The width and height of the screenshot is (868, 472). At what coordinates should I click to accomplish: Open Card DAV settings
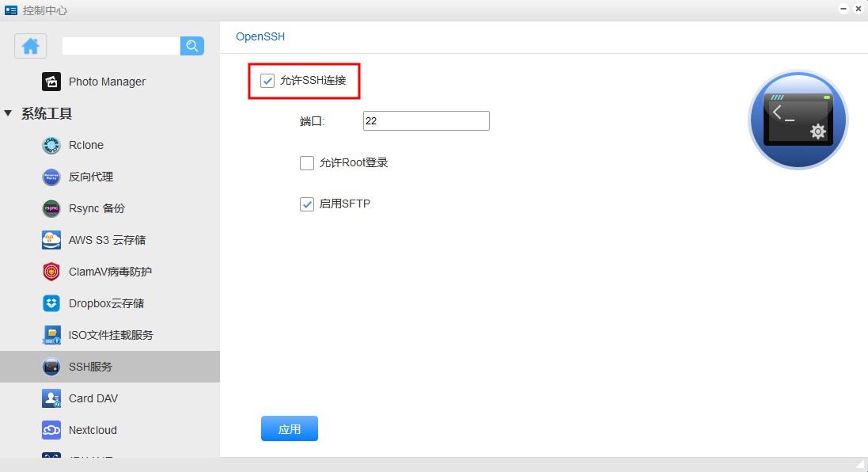coord(93,398)
